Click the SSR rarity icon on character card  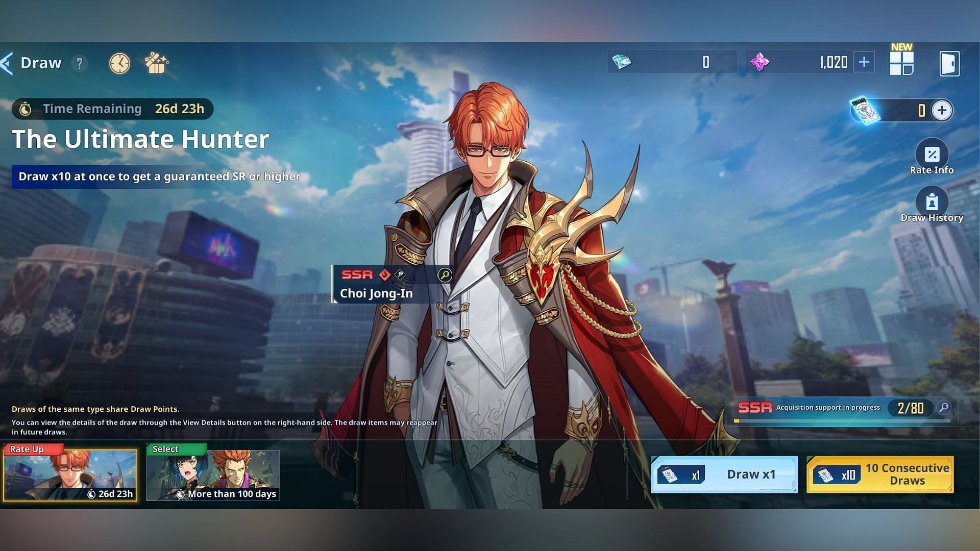356,274
